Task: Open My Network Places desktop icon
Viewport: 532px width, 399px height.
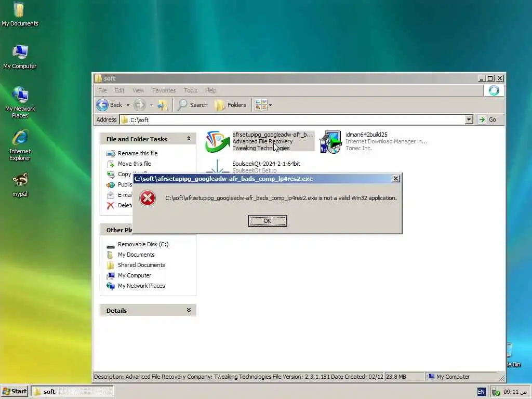Action: point(20,102)
